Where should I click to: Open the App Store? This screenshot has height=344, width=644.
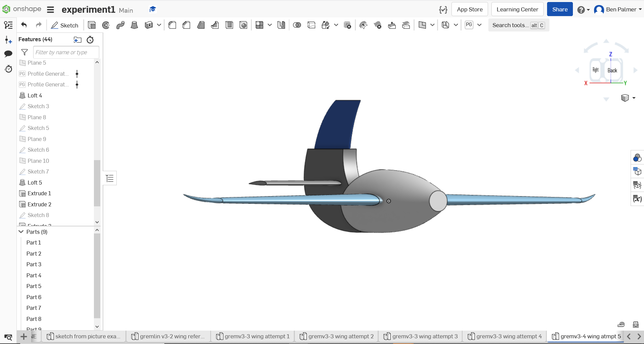tap(470, 9)
